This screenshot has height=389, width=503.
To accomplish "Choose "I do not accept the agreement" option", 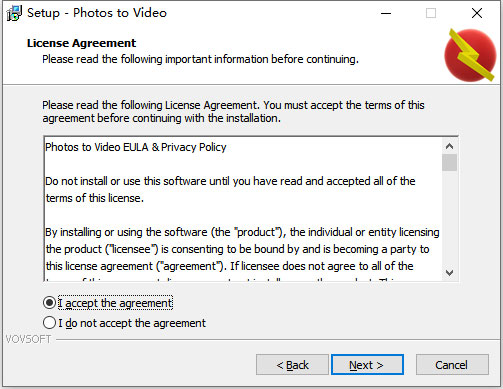I will [49, 323].
